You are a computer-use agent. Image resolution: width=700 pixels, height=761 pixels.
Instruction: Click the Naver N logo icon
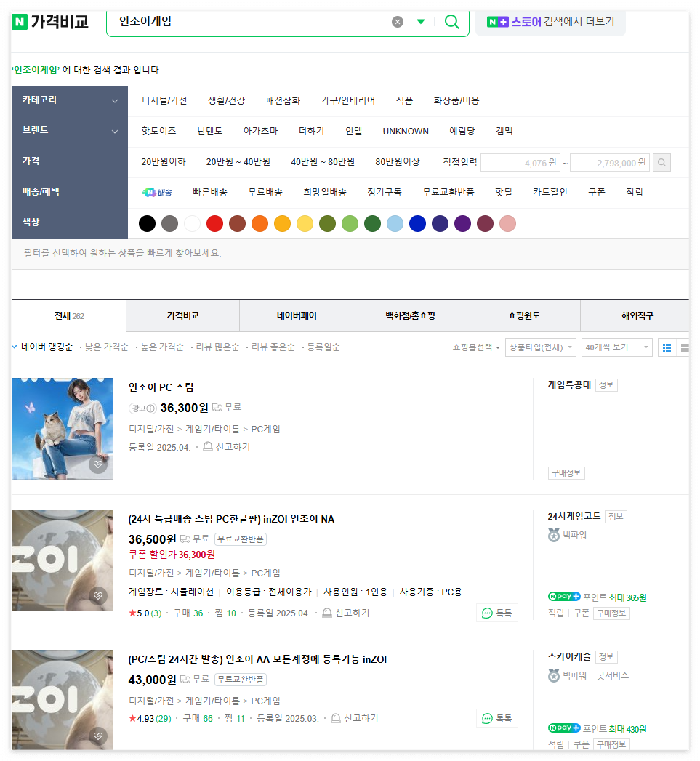pos(20,22)
